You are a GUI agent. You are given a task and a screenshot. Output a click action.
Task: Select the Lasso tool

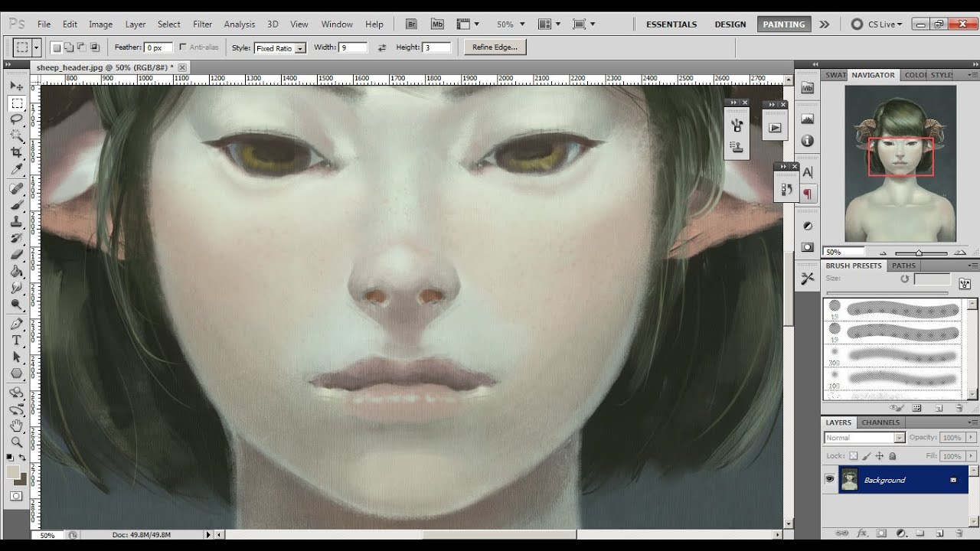point(17,119)
